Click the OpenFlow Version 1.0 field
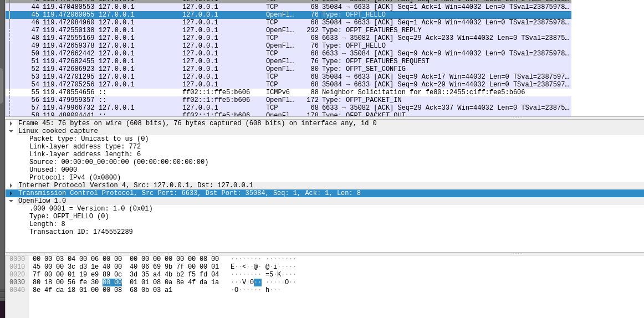644x318 pixels. pyautogui.click(x=91, y=209)
